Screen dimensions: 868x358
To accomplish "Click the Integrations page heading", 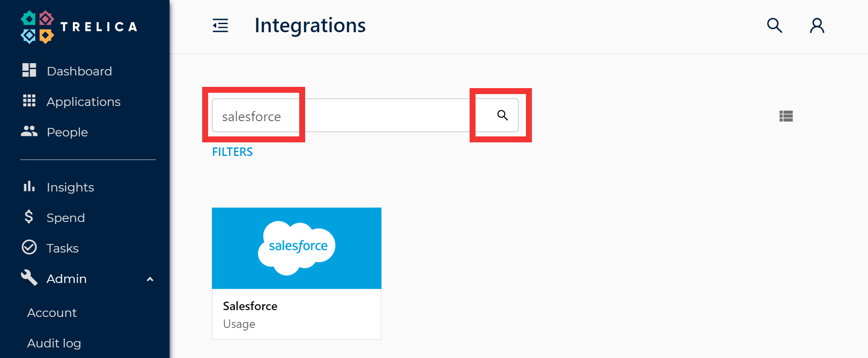I will (310, 25).
